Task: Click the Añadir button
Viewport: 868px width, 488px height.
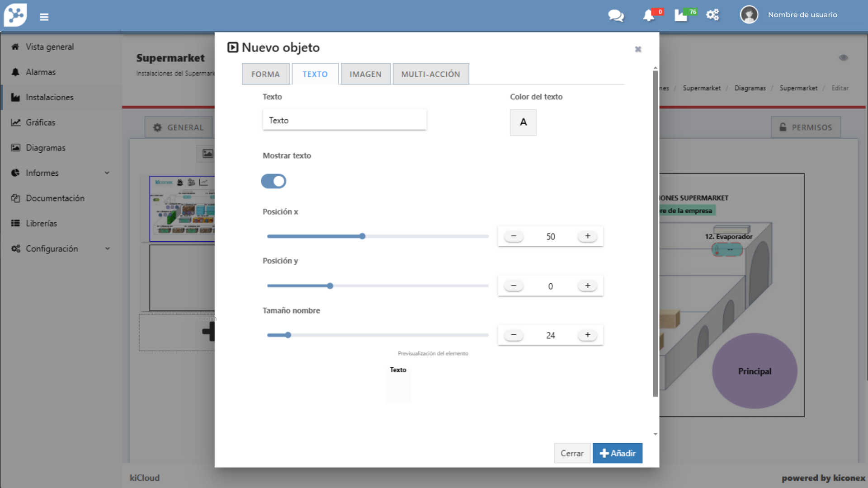Action: tap(617, 453)
